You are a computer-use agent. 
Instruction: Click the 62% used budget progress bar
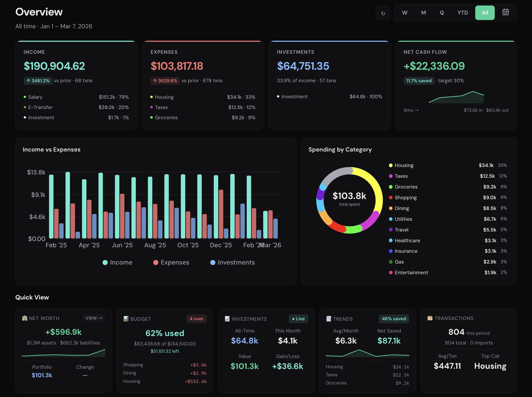click(165, 333)
